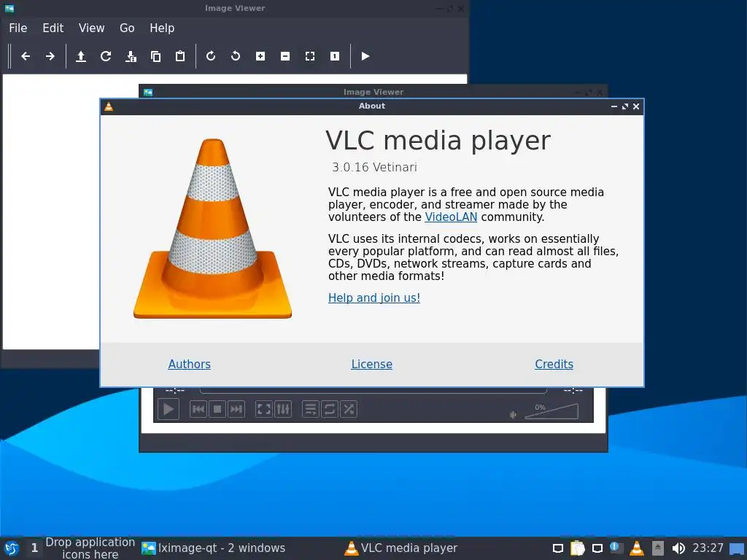Click VLC's previous track button
The width and height of the screenshot is (747, 560).
pos(198,409)
